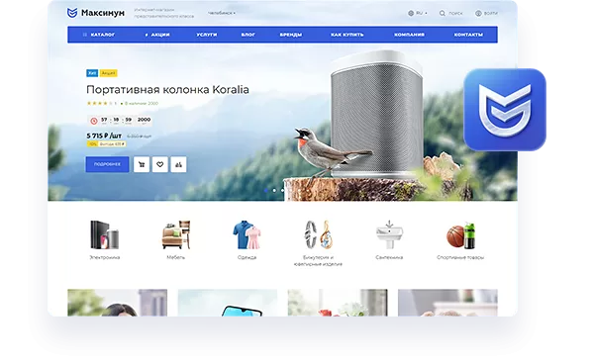This screenshot has height=364, width=594.
Task: Click the Мебель category label
Action: pyautogui.click(x=176, y=257)
